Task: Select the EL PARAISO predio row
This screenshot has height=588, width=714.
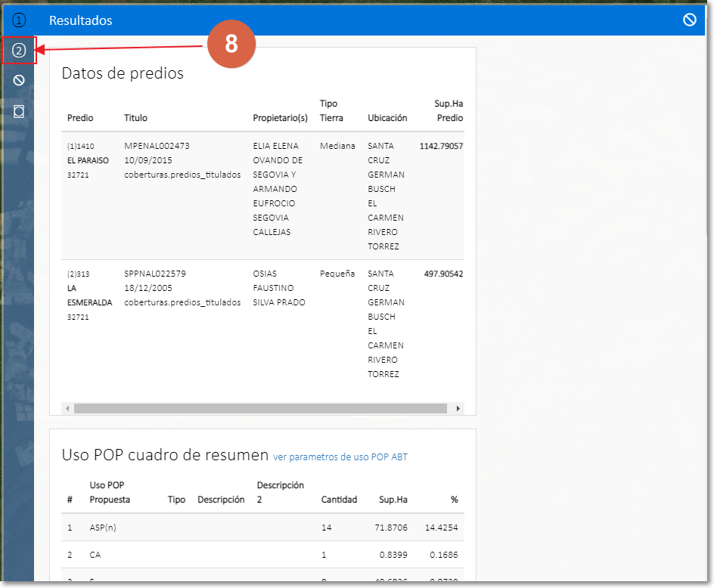Action: click(x=88, y=160)
